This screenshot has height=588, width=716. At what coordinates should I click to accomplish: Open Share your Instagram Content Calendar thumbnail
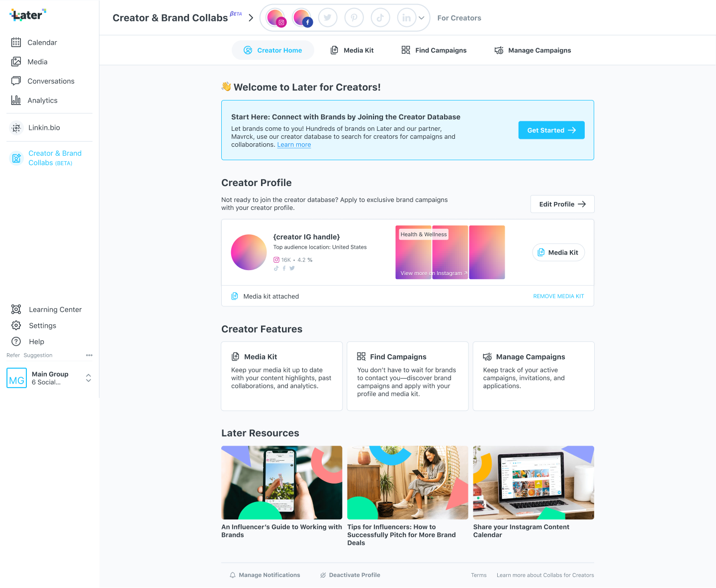[534, 483]
